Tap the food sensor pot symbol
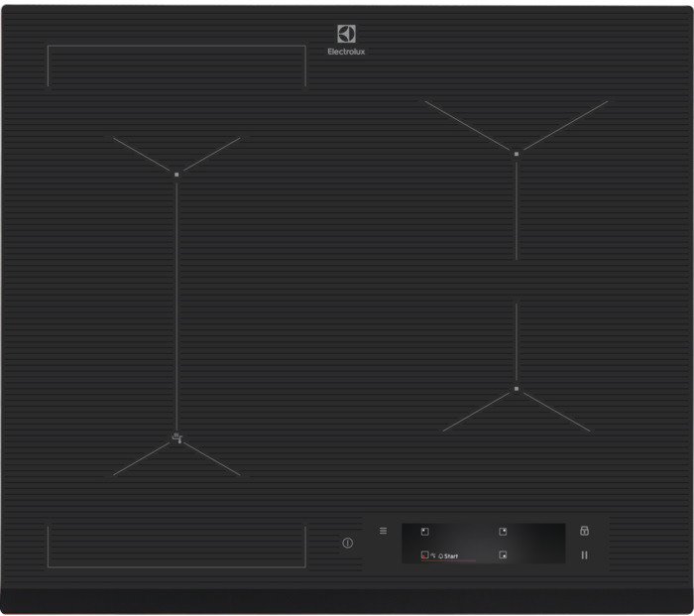 tap(176, 436)
